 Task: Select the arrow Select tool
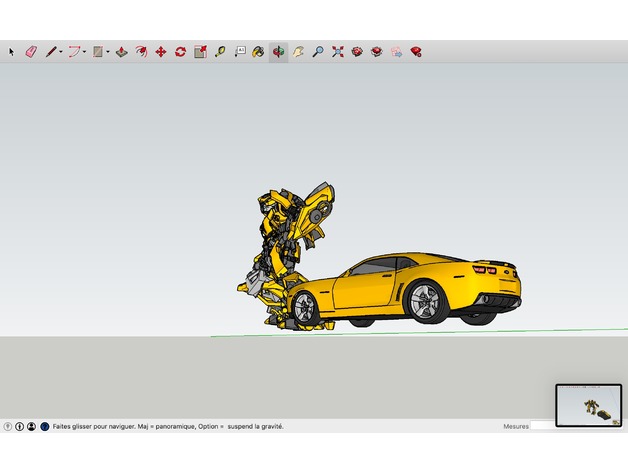(x=12, y=52)
